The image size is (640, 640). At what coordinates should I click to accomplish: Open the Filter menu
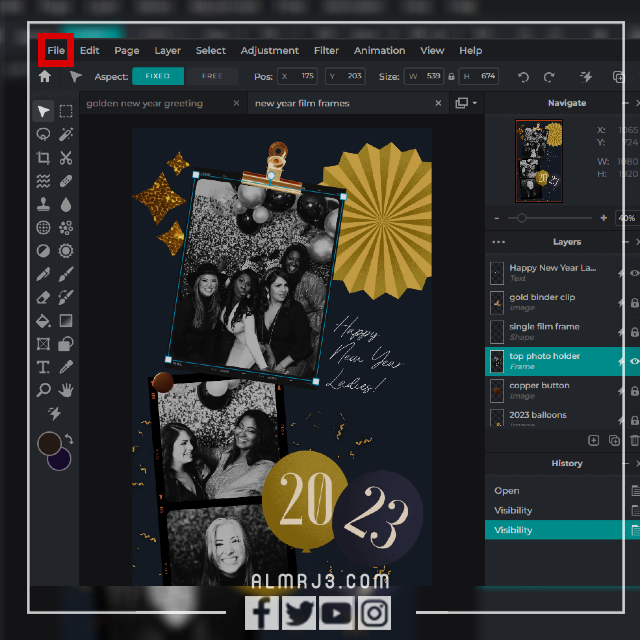point(326,50)
